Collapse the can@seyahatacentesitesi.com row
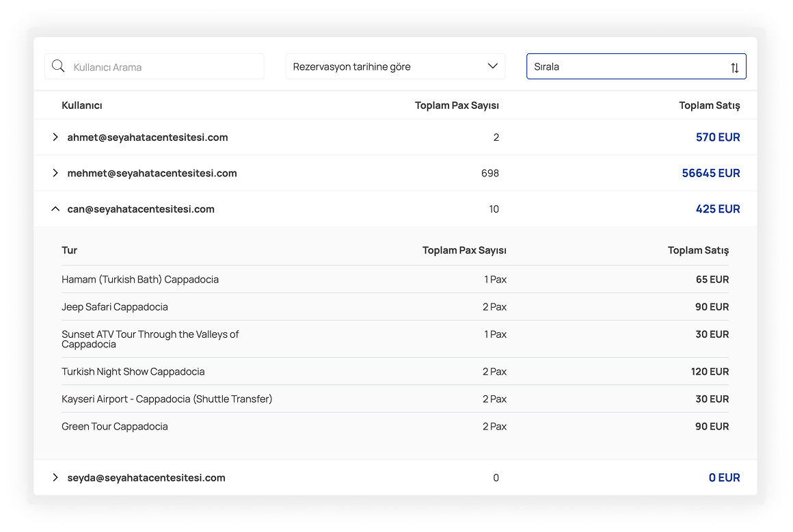 click(x=55, y=209)
